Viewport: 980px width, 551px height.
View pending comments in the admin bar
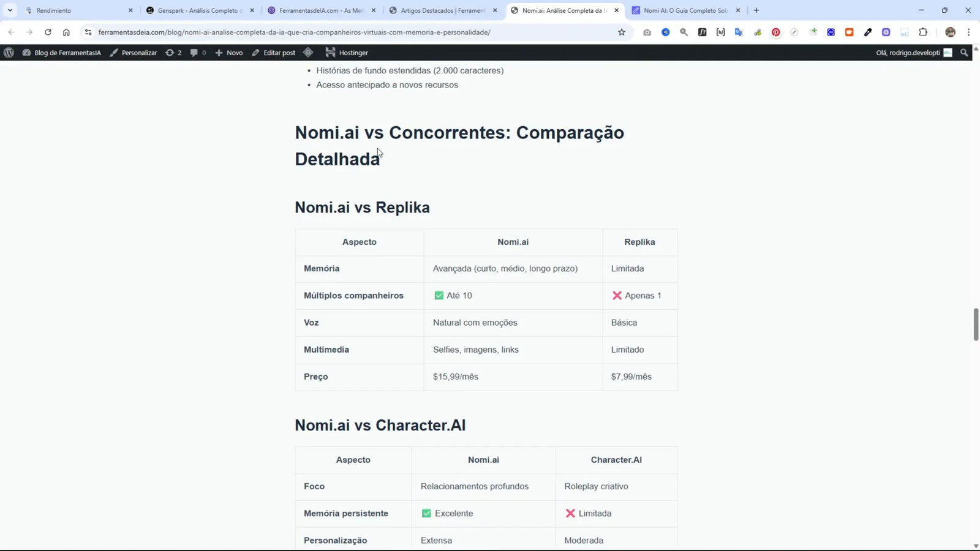tap(197, 53)
